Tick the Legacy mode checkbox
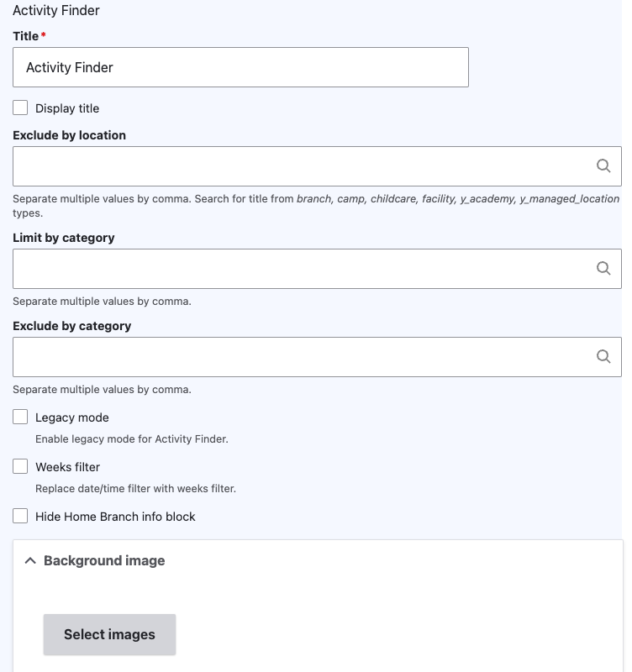Viewport: 632px width, 672px height. point(20,417)
